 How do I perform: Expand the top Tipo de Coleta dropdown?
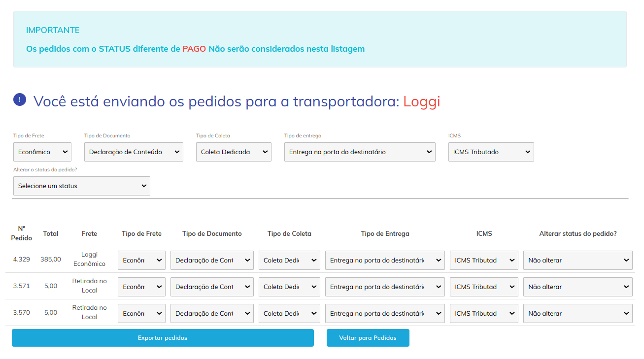point(234,152)
